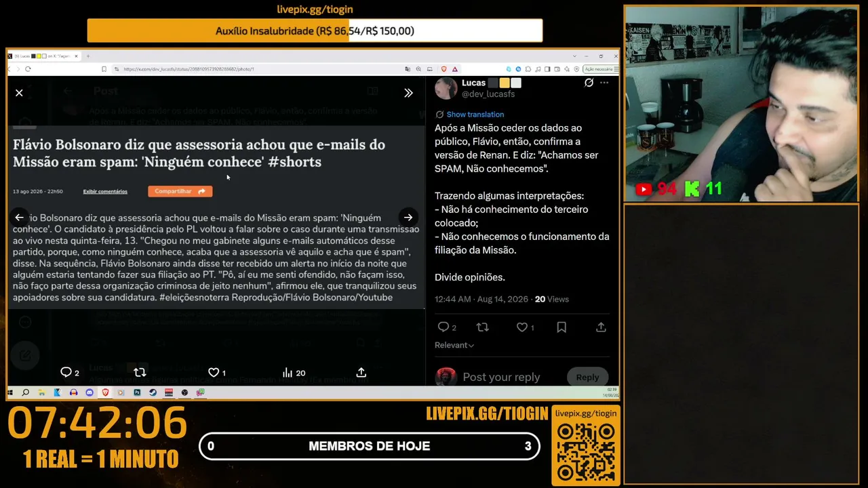Click the x.com URL in the address bar
The image size is (868, 488).
pos(189,69)
